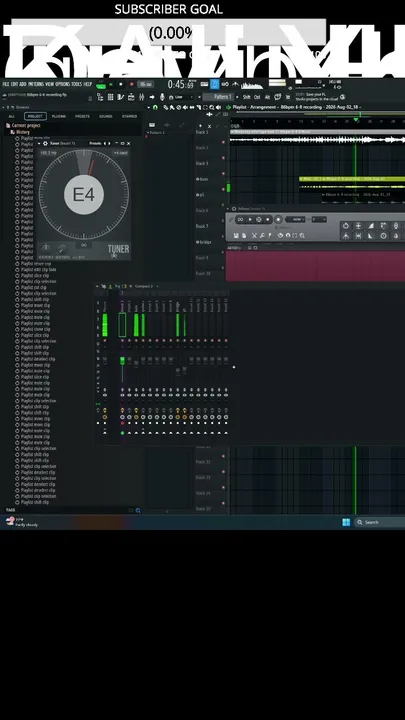Select the Playlist zoom magnifier tool
The width and height of the screenshot is (405, 720).
coord(212,107)
